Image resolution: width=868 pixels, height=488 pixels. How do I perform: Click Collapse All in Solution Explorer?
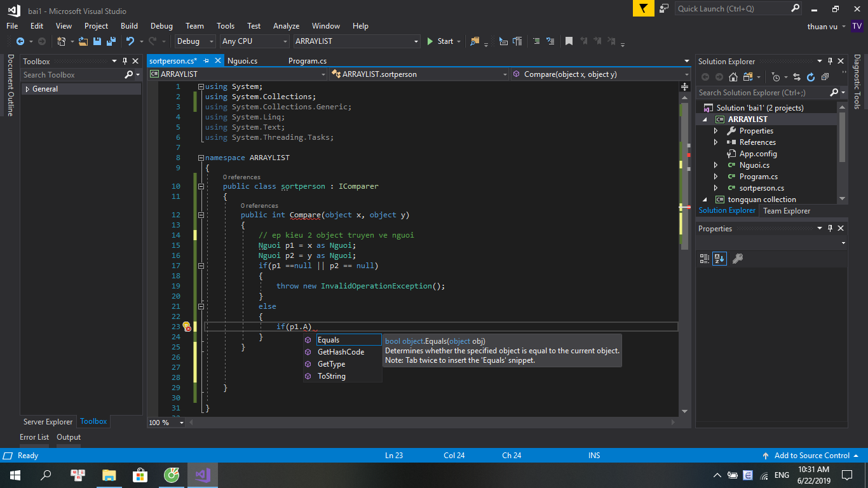tap(825, 77)
